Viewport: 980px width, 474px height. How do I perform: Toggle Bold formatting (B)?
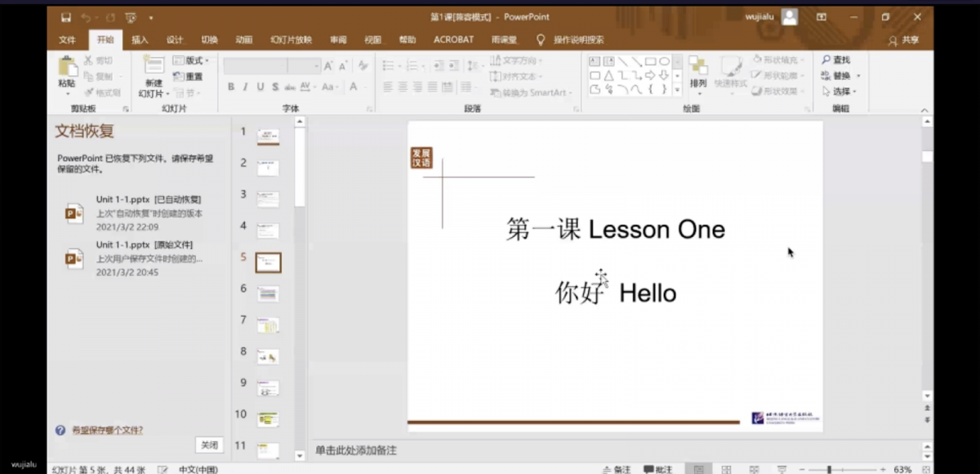(231, 87)
